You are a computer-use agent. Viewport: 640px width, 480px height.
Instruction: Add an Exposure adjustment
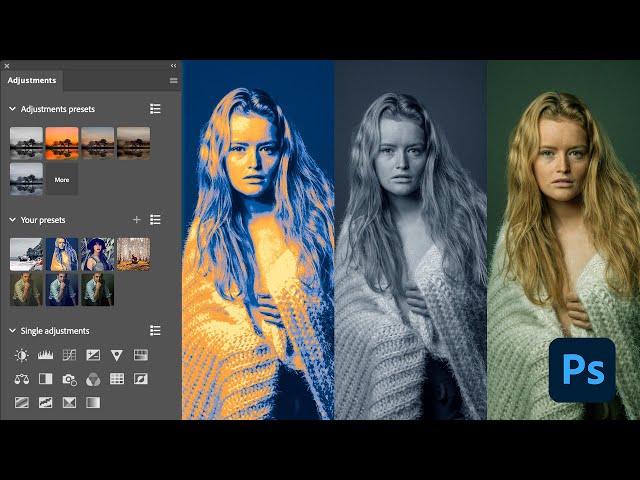coord(93,355)
